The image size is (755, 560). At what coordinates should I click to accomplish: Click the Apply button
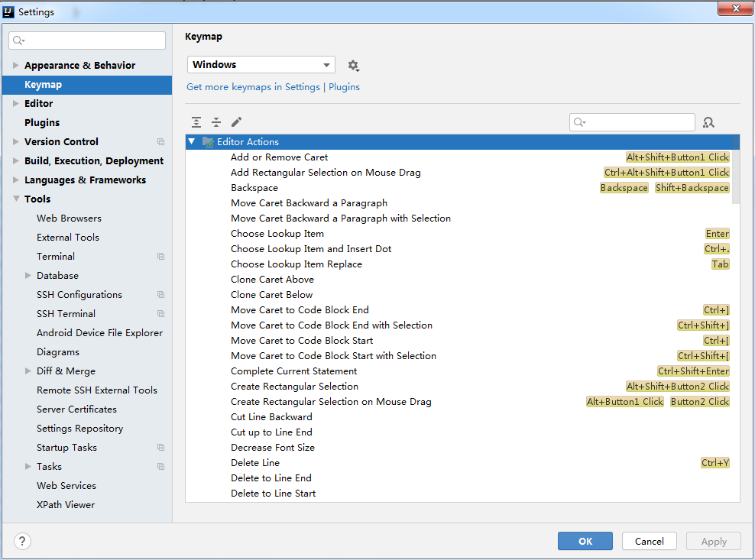pos(714,541)
